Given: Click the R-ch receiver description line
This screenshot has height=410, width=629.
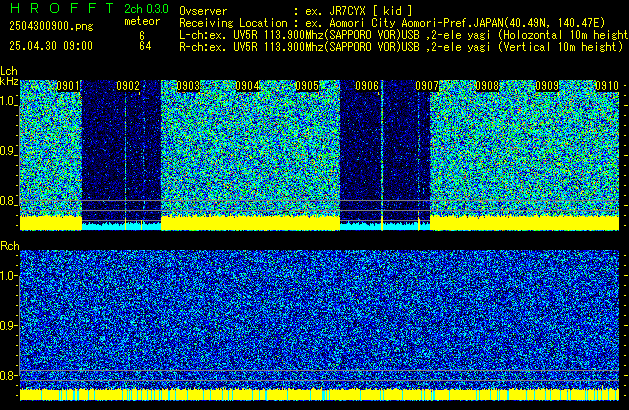Looking at the screenshot, I should coord(401,47).
